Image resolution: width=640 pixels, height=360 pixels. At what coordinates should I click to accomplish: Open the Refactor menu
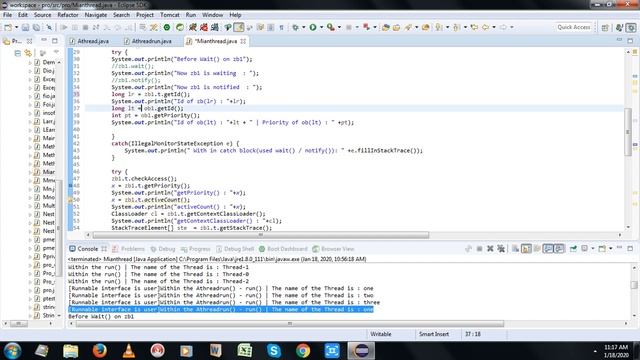pos(68,15)
